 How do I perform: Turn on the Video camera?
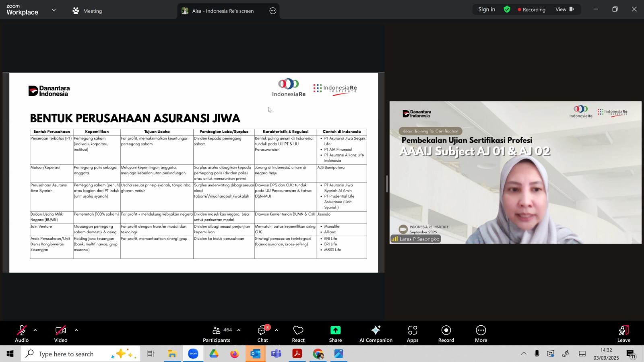[61, 333]
